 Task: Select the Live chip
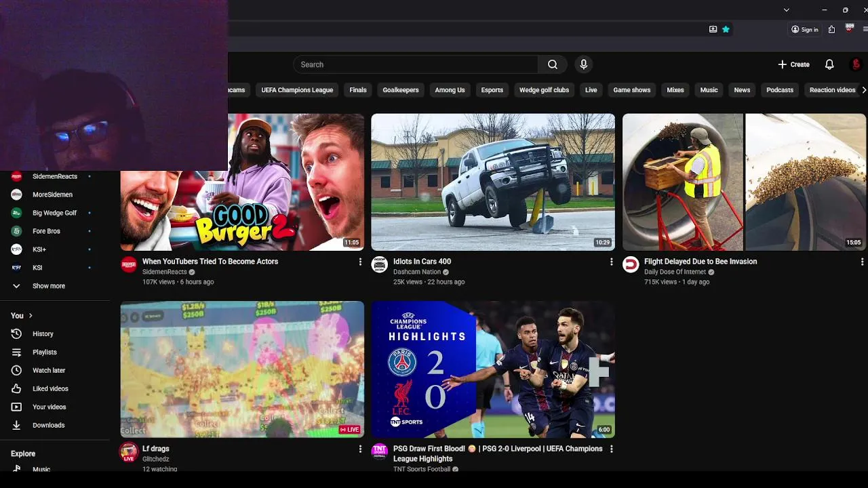pyautogui.click(x=591, y=89)
